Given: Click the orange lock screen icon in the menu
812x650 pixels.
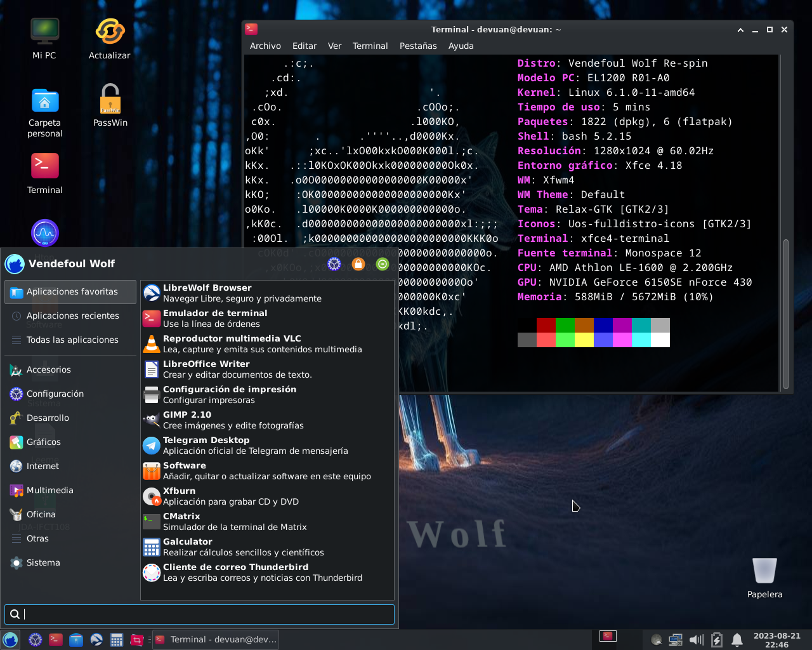Looking at the screenshot, I should coord(358,264).
